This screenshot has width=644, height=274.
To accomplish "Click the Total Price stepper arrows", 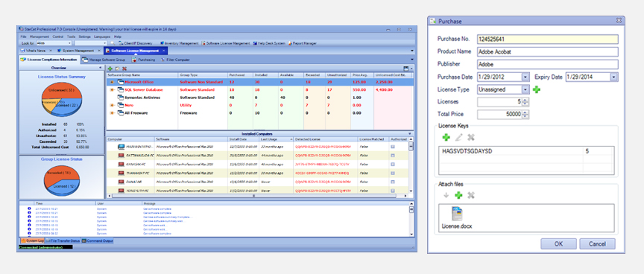I will point(525,115).
